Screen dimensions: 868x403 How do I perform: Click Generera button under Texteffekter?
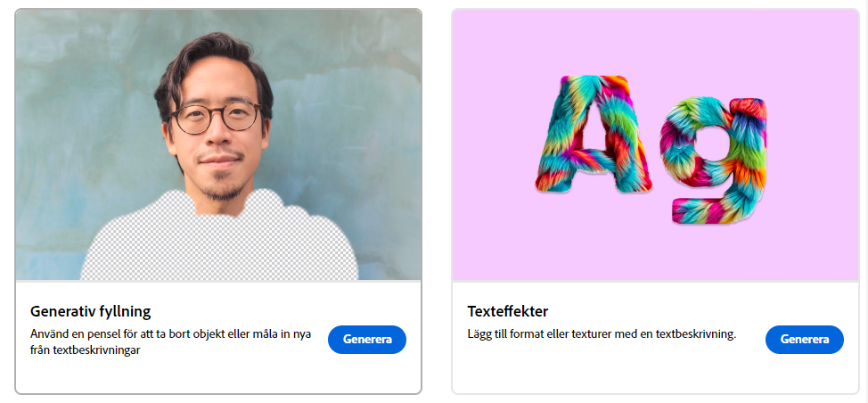(x=805, y=340)
